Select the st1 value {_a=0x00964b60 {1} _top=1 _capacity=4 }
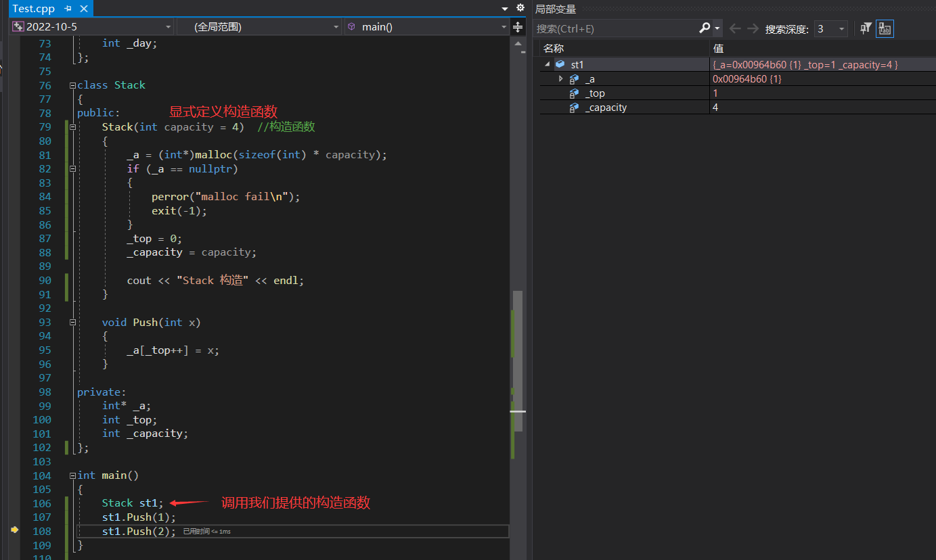Viewport: 936px width, 560px height. [x=805, y=65]
